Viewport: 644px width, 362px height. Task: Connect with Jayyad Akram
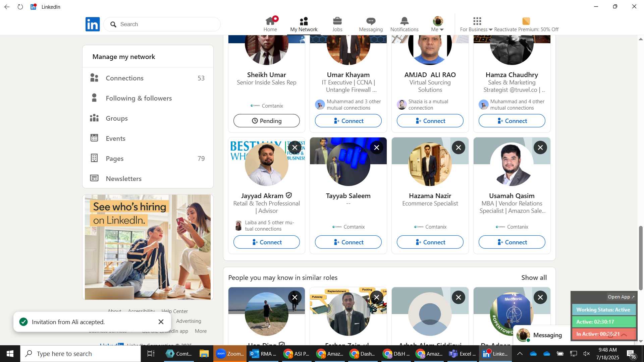click(267, 242)
